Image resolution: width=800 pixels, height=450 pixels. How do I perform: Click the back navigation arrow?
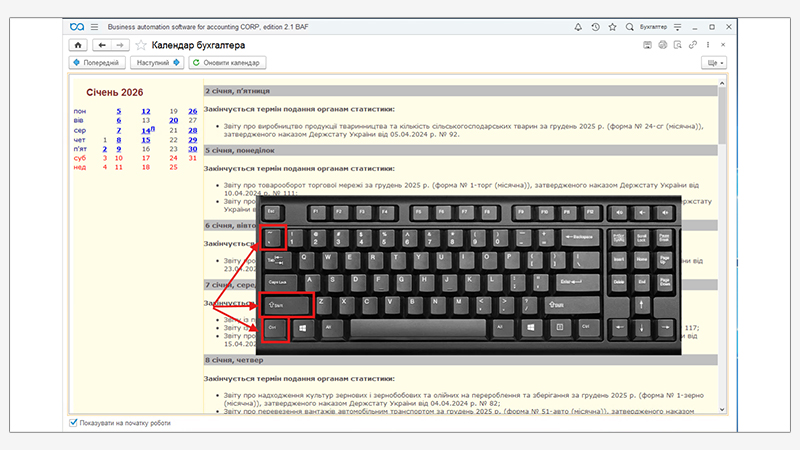click(x=101, y=45)
